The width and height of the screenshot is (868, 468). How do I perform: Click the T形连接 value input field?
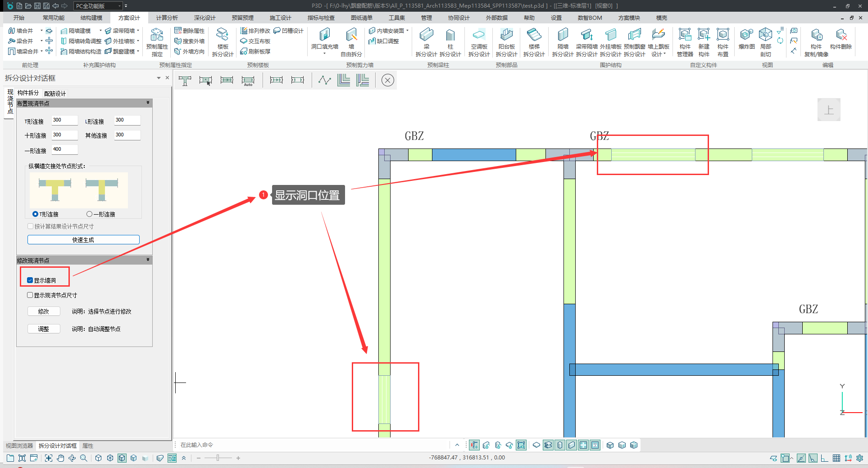pos(64,120)
